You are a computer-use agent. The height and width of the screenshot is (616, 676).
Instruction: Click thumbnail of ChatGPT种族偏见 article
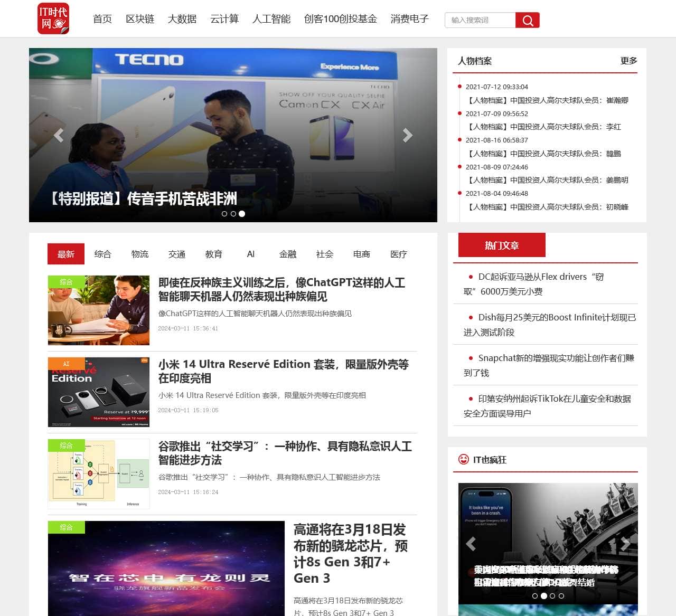(x=99, y=310)
